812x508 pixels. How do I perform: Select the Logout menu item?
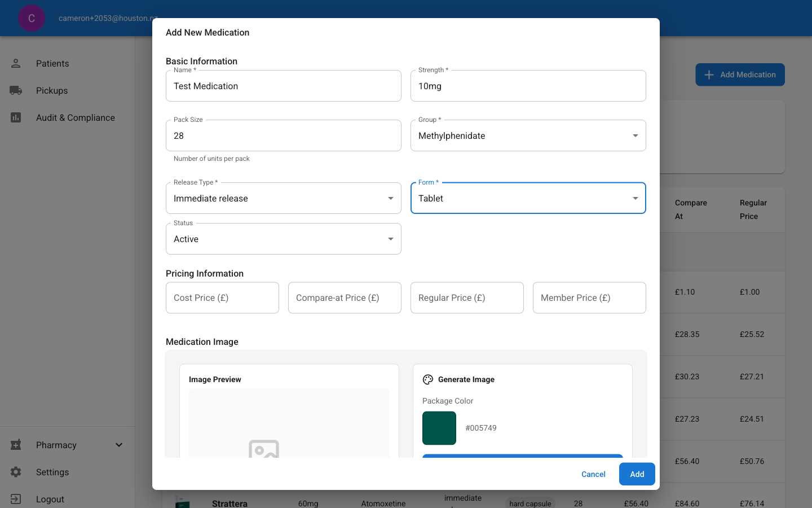(x=68, y=499)
